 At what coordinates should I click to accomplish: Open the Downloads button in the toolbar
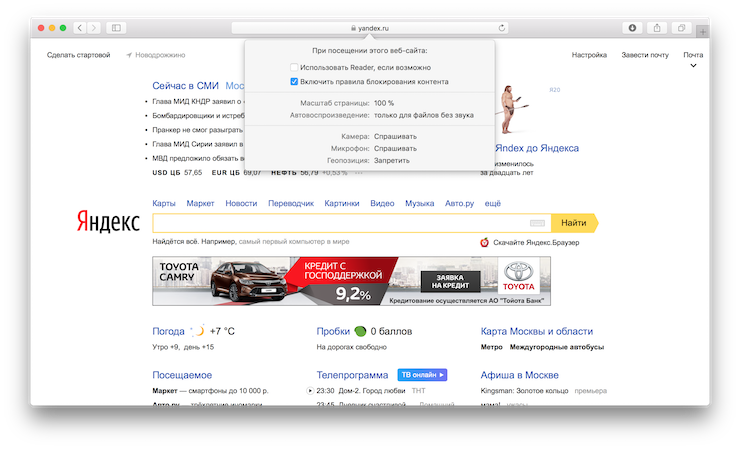(632, 28)
